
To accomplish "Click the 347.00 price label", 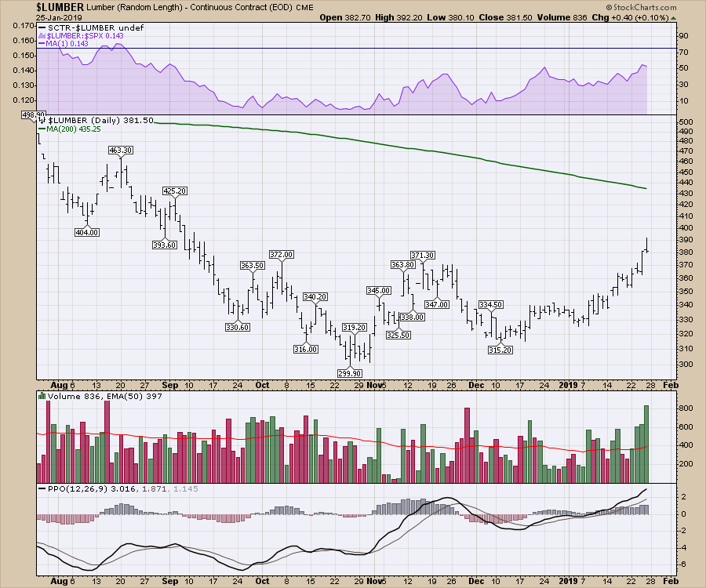I will pyautogui.click(x=437, y=304).
